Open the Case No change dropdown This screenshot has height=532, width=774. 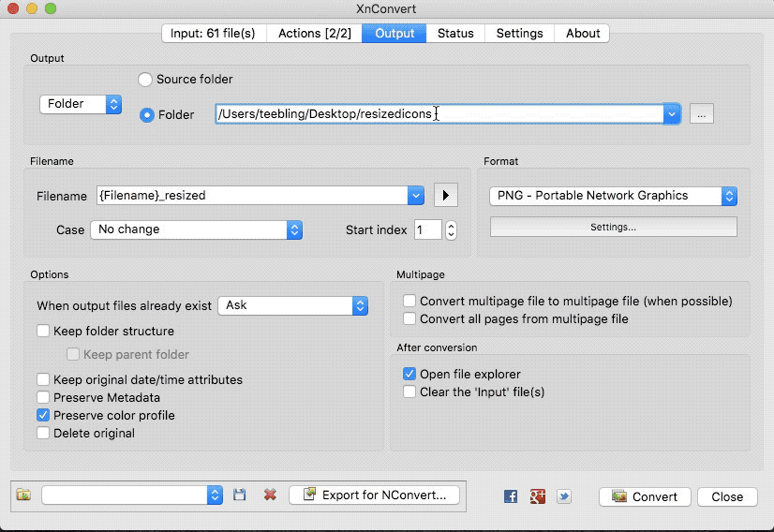coord(196,229)
